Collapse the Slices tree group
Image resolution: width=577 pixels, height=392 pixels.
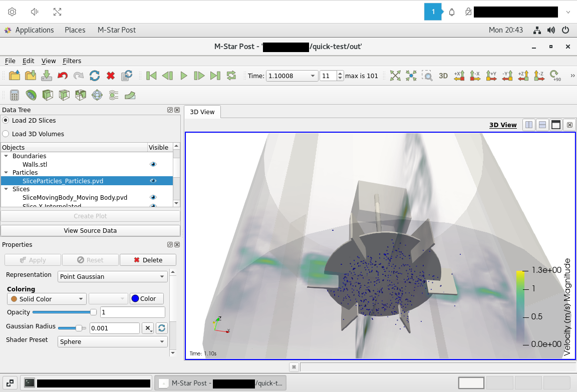point(6,189)
